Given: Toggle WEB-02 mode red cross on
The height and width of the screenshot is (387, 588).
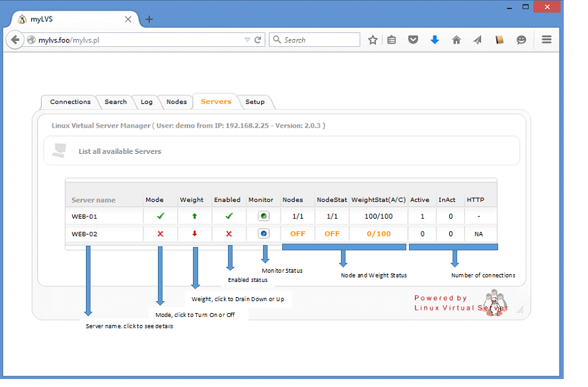Looking at the screenshot, I should pyautogui.click(x=161, y=234).
